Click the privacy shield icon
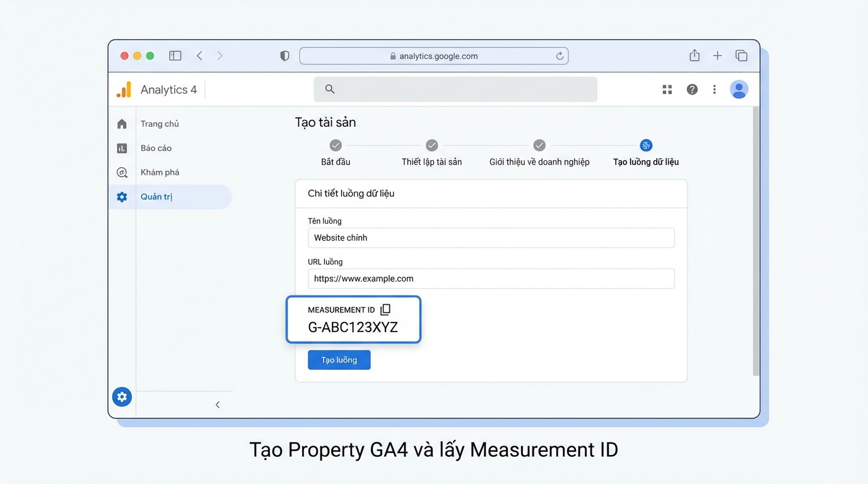This screenshot has width=868, height=484. click(284, 55)
